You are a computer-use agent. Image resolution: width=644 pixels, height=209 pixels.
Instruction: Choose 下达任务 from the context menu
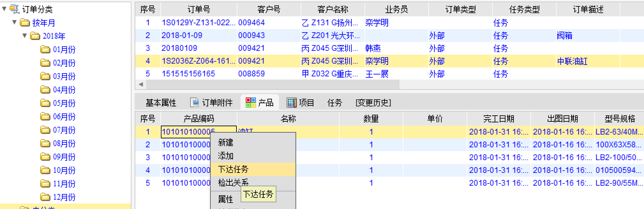point(253,169)
